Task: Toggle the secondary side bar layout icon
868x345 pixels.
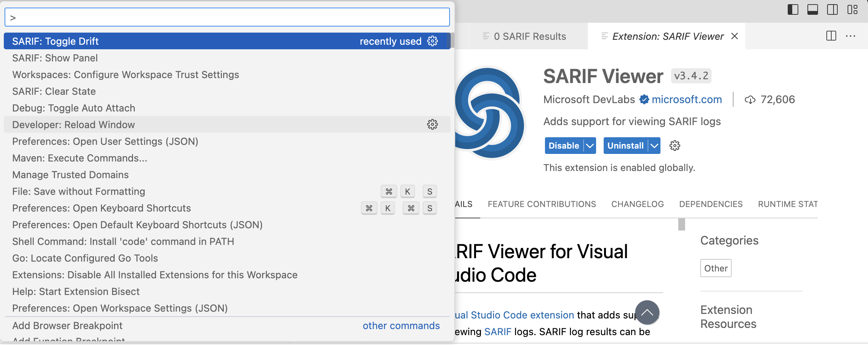Action: pyautogui.click(x=832, y=9)
